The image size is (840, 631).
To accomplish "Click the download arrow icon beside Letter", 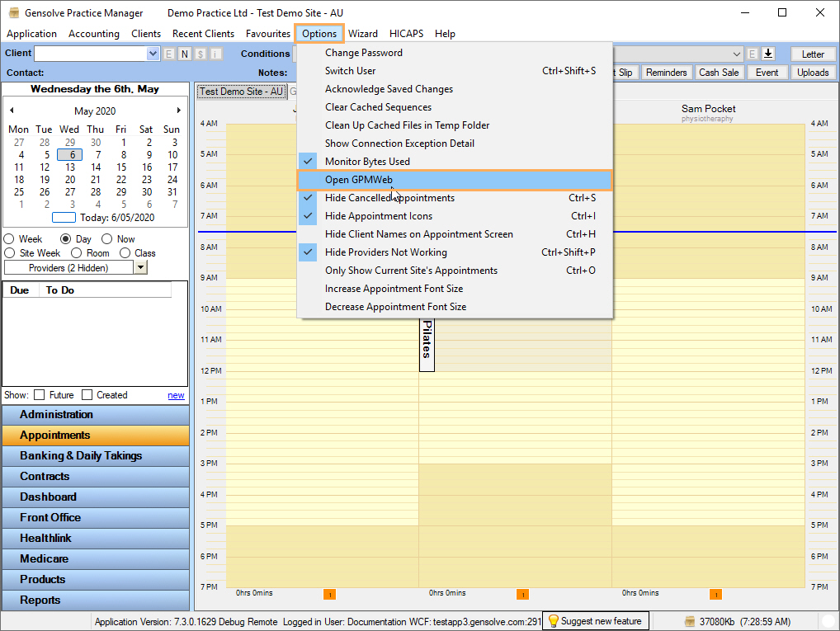I will click(x=768, y=54).
